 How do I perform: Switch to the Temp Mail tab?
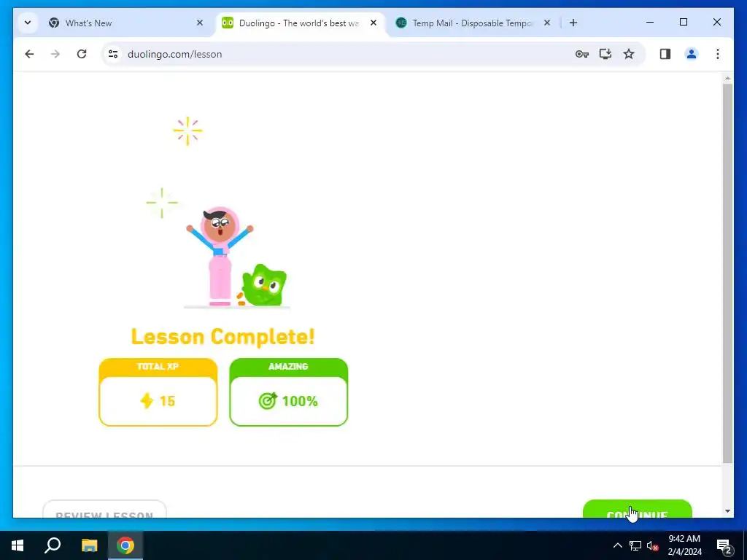472,23
